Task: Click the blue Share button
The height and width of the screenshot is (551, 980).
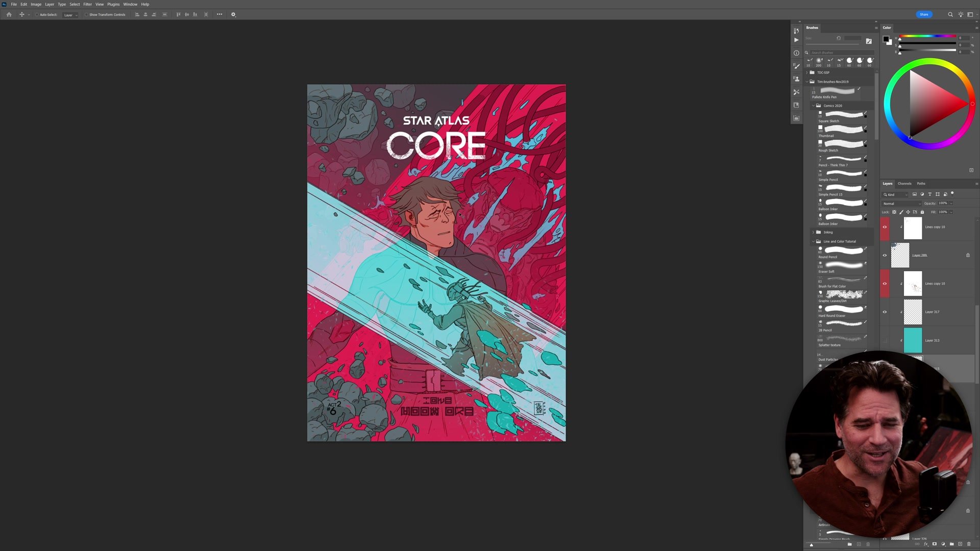Action: (x=924, y=14)
